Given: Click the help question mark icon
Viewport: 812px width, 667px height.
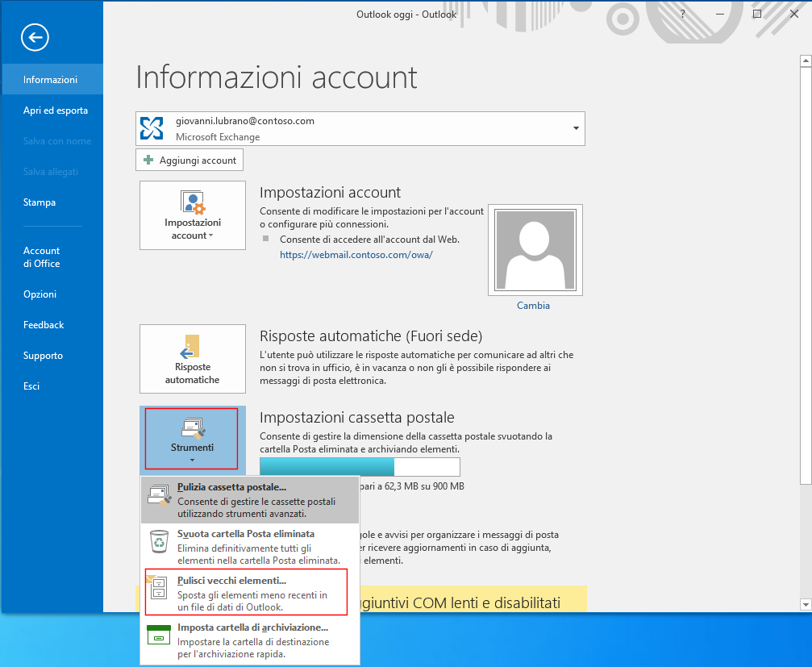Looking at the screenshot, I should click(x=682, y=14).
